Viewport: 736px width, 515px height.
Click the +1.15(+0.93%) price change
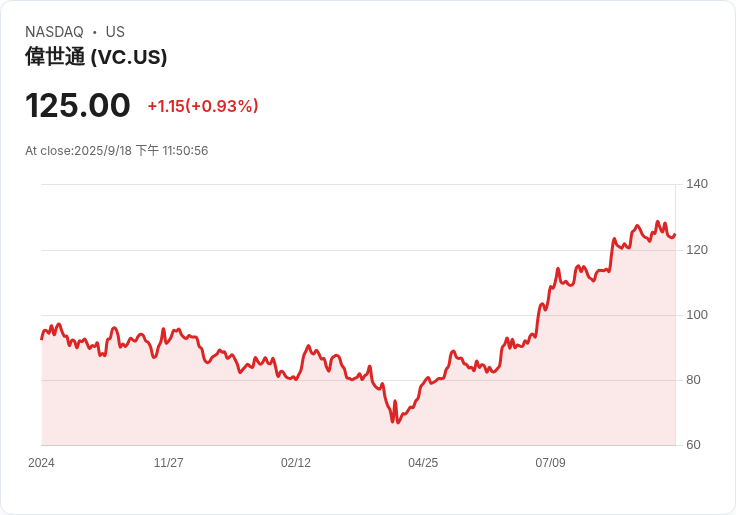tap(203, 106)
